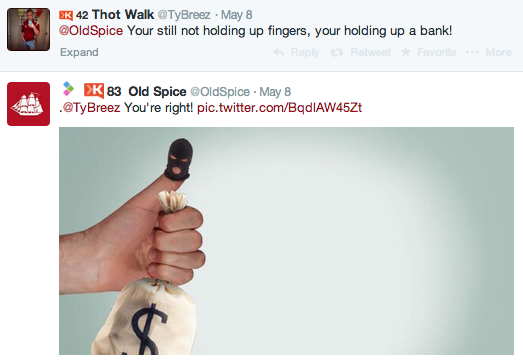Click the colorful diamond icon near Old Spice
The width and height of the screenshot is (523, 364).
pos(68,88)
